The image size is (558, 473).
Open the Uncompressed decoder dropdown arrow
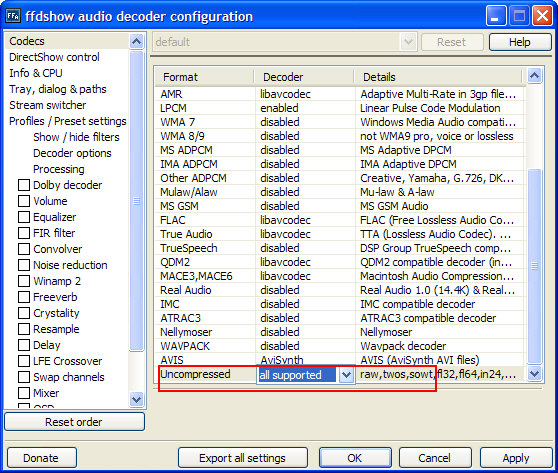click(346, 375)
